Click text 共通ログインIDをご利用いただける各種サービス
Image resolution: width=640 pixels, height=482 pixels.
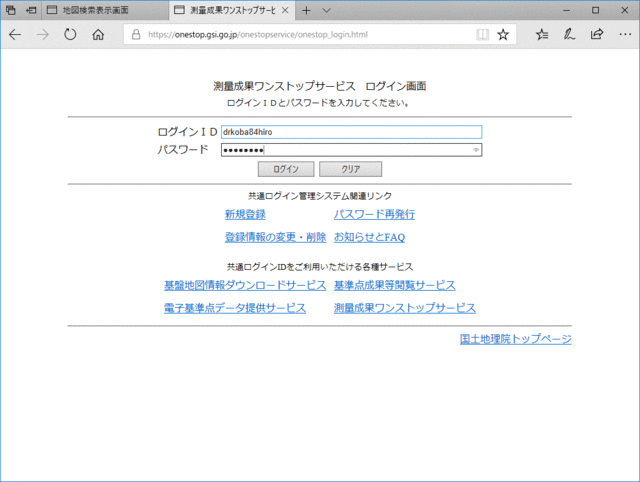(320, 267)
